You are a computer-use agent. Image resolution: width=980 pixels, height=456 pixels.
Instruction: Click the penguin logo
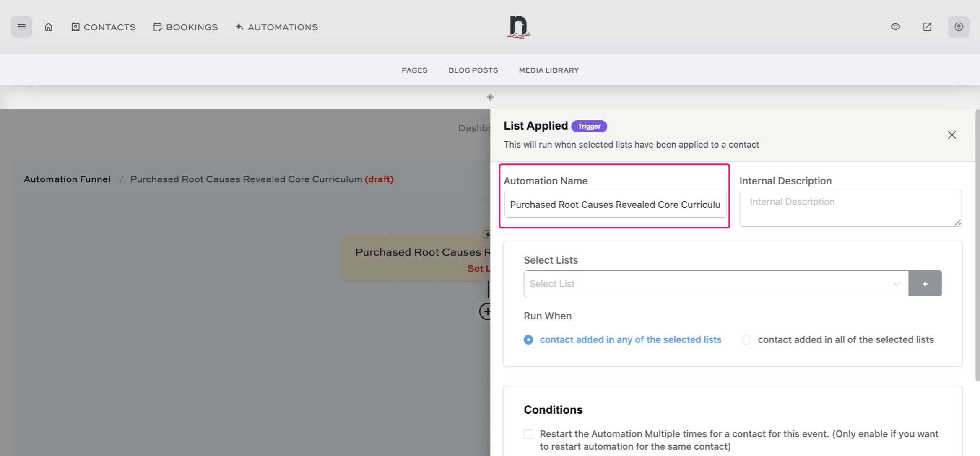[518, 27]
